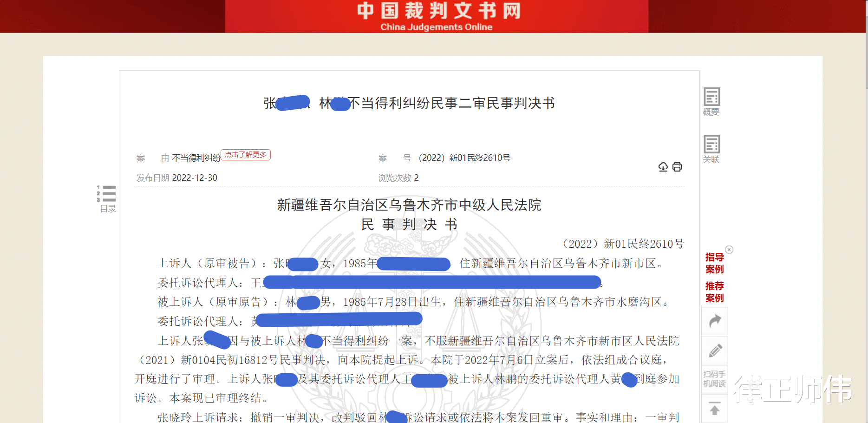Screen dimensions: 868x423
Task: Open 推荐案例 recommended cases link
Action: (714, 292)
